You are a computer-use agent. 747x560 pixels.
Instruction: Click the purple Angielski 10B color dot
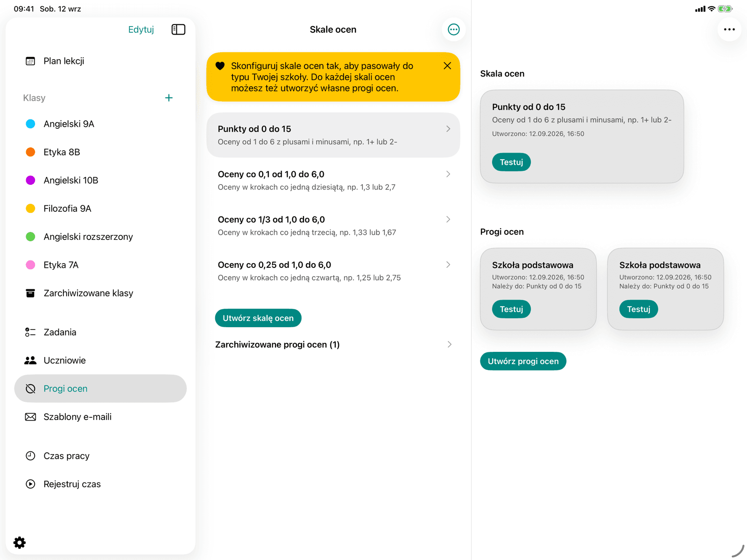click(30, 180)
